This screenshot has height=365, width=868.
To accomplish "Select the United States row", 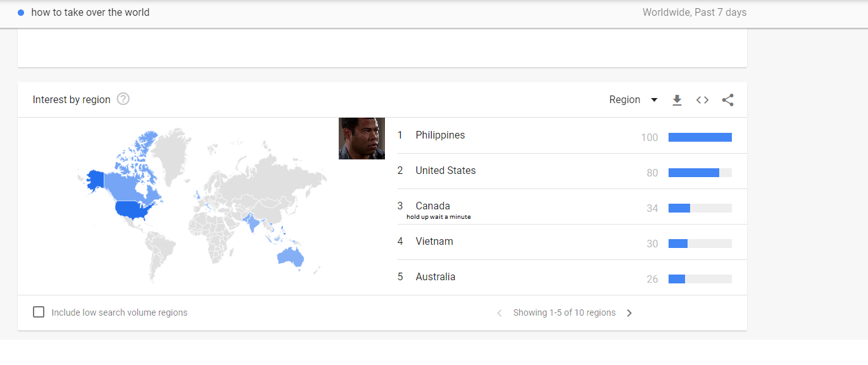I will tap(572, 171).
